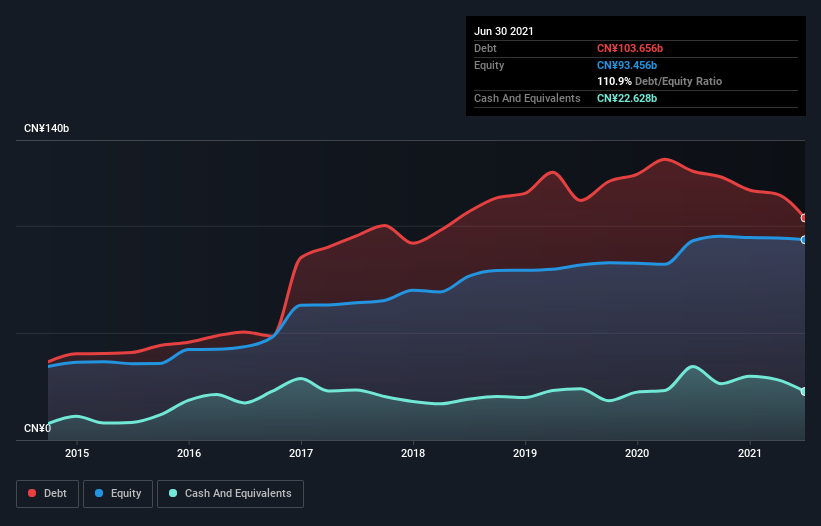The width and height of the screenshot is (821, 526).
Task: Click the 2017 x-axis label
Action: pyautogui.click(x=301, y=453)
